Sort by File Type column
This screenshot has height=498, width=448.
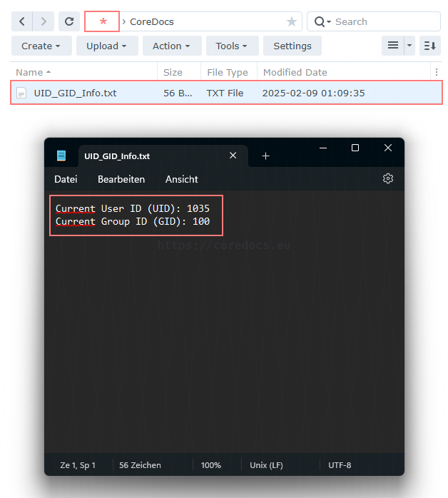click(229, 72)
